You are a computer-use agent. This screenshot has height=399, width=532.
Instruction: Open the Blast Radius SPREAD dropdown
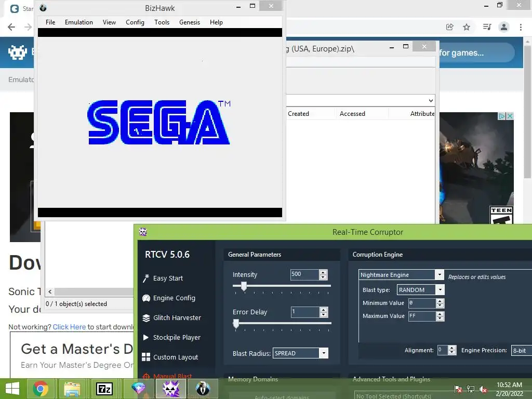[324, 353]
